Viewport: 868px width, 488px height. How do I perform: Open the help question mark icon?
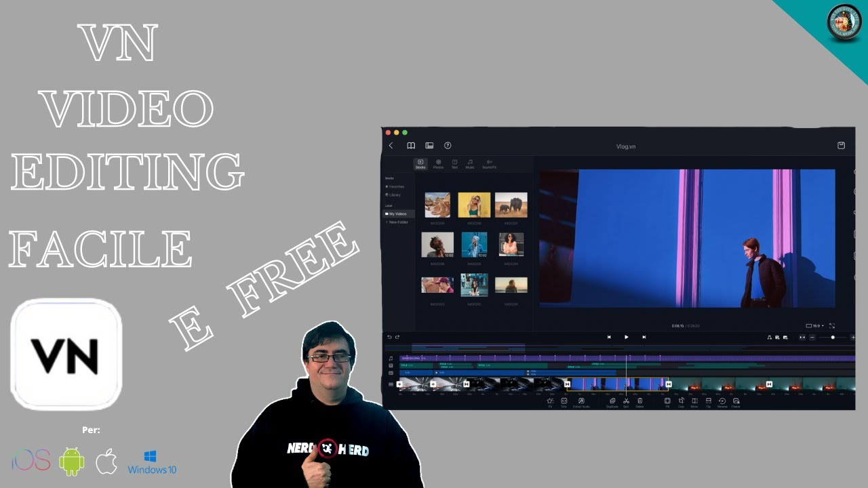[448, 146]
